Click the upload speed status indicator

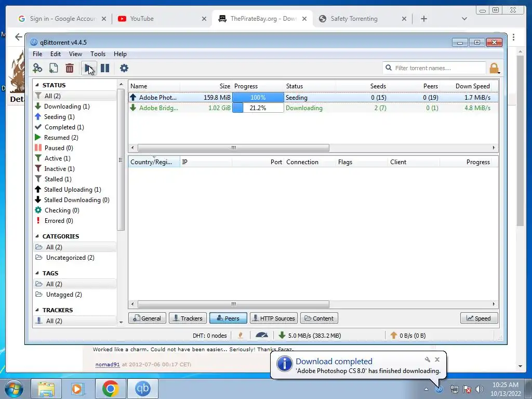pos(408,335)
